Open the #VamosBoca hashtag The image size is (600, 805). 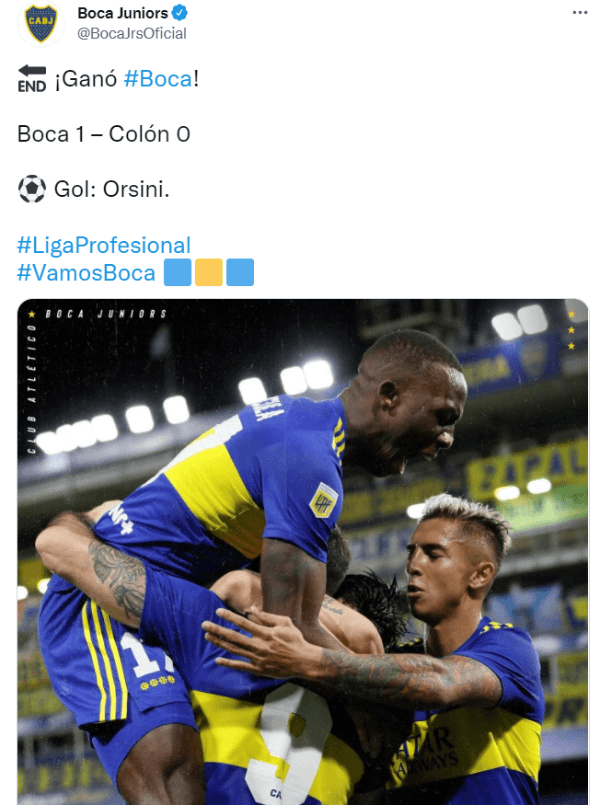click(x=86, y=273)
